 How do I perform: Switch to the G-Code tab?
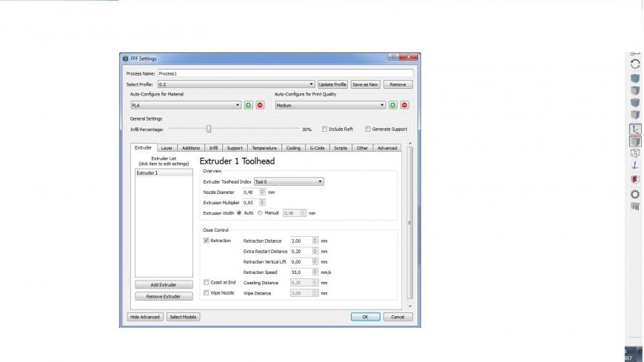pos(317,148)
